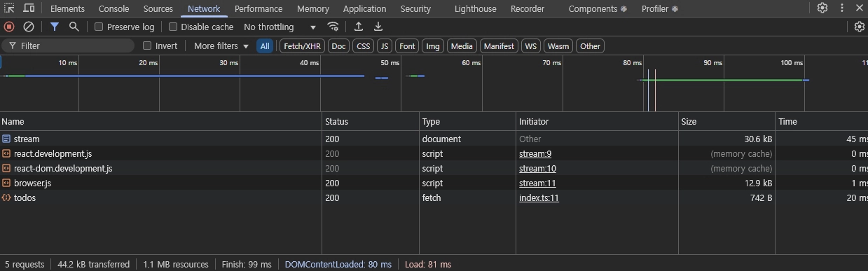Click the stream document icon
Screen dimensions: 868x271
click(x=6, y=139)
